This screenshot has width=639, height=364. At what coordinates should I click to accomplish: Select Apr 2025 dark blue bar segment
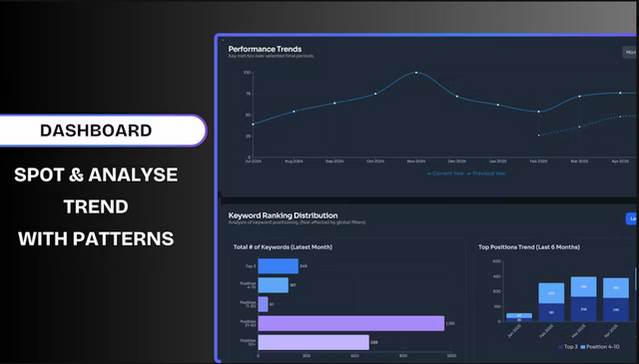[x=616, y=310]
